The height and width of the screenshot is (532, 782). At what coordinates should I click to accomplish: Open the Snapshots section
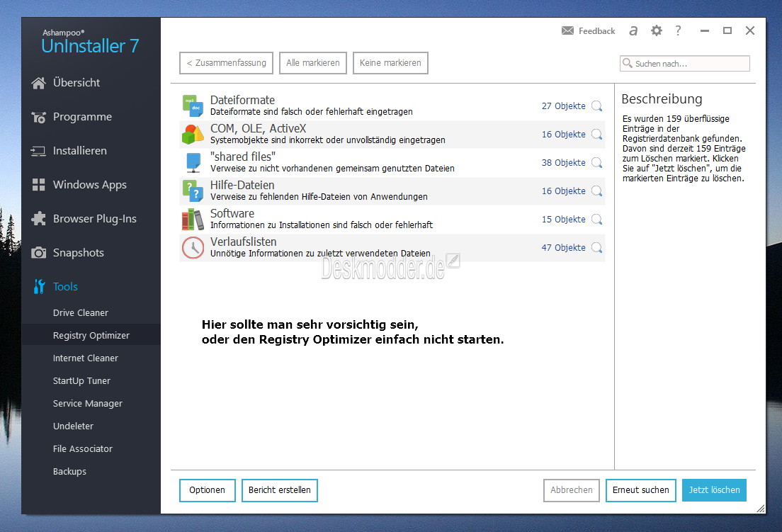(x=79, y=253)
